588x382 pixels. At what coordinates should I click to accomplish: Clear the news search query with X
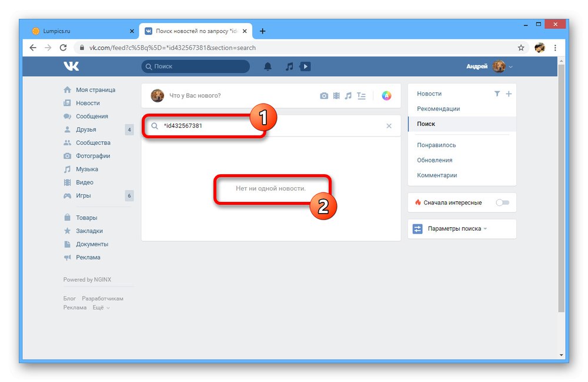[x=389, y=126]
